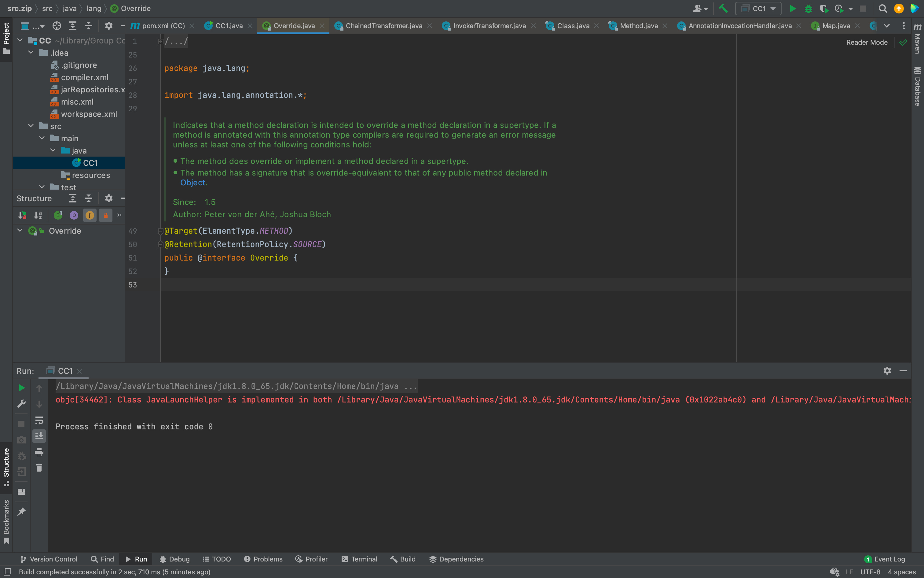Toggle Sort Alphabetically in Structure
This screenshot has width=924, height=578.
[38, 215]
